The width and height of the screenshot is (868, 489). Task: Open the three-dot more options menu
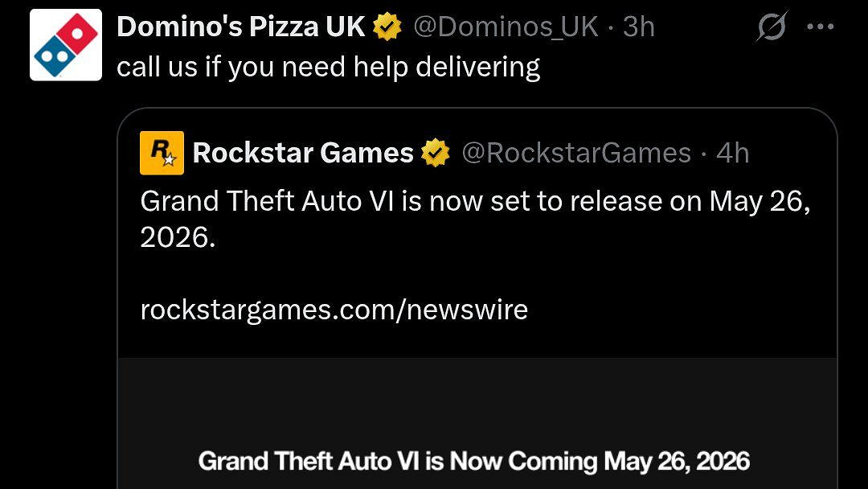point(819,27)
